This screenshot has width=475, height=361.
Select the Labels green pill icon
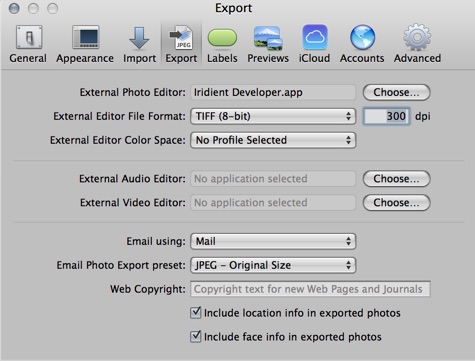coord(222,38)
